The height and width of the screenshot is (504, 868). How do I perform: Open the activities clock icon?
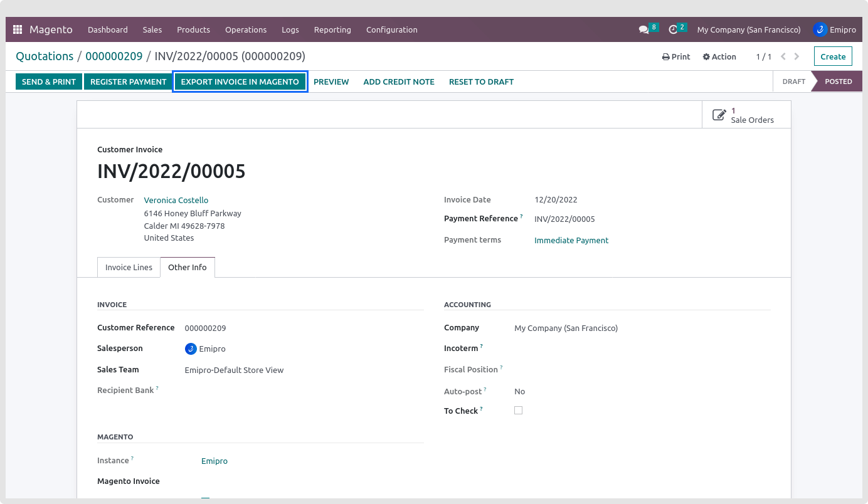(x=673, y=29)
